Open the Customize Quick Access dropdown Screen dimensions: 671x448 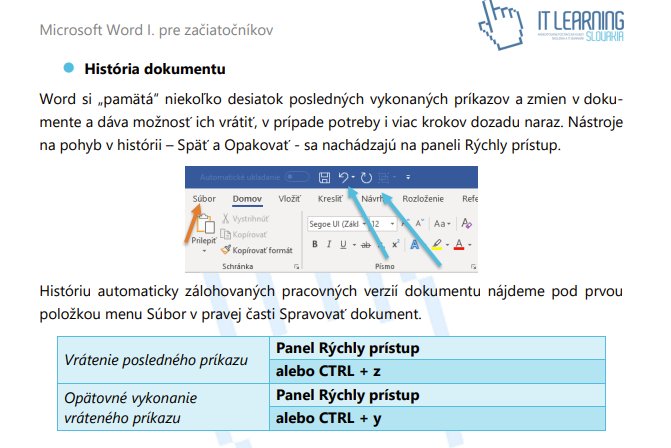pyautogui.click(x=409, y=177)
